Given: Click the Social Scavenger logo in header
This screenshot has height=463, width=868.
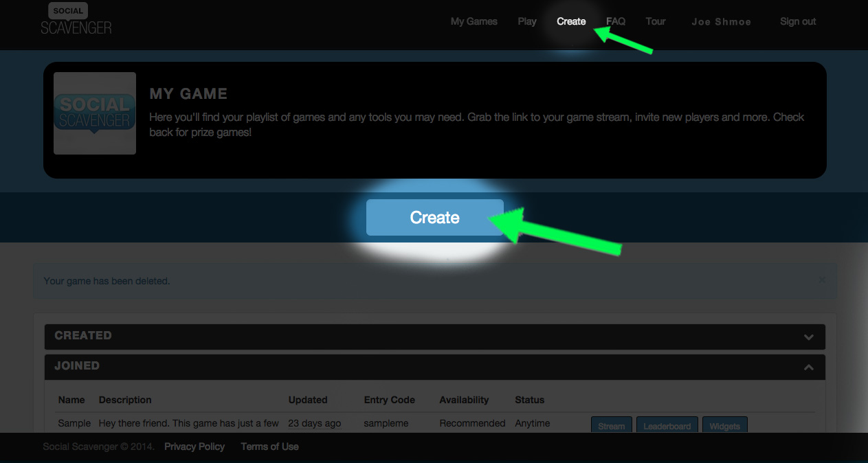Looking at the screenshot, I should (76, 19).
